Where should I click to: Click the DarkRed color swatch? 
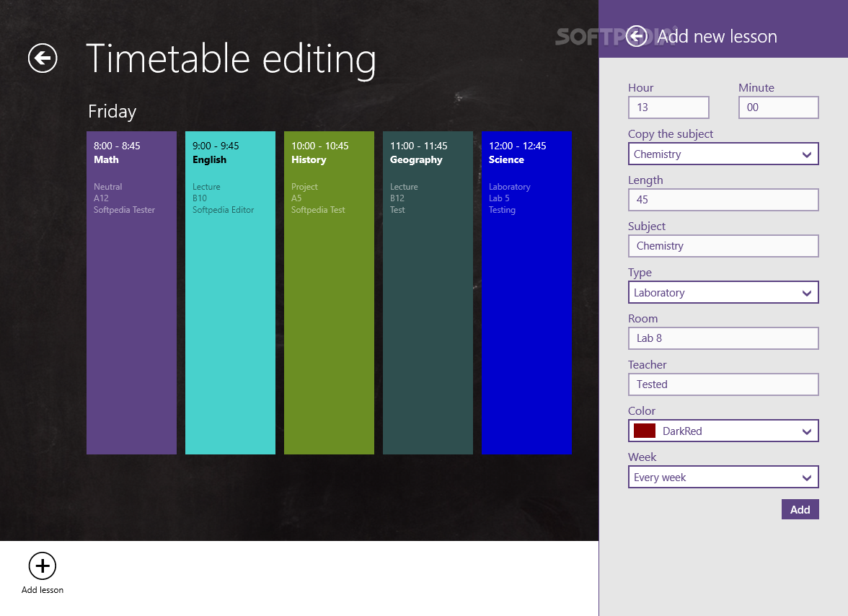pos(644,431)
